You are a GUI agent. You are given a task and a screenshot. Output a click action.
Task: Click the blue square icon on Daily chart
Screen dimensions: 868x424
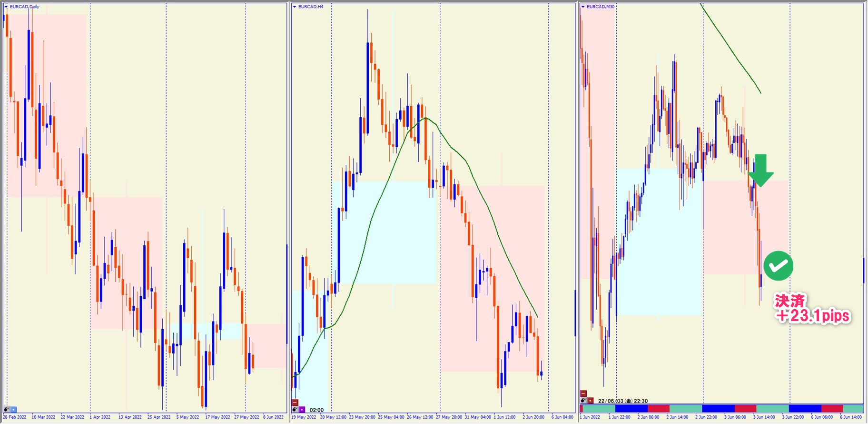point(14,410)
